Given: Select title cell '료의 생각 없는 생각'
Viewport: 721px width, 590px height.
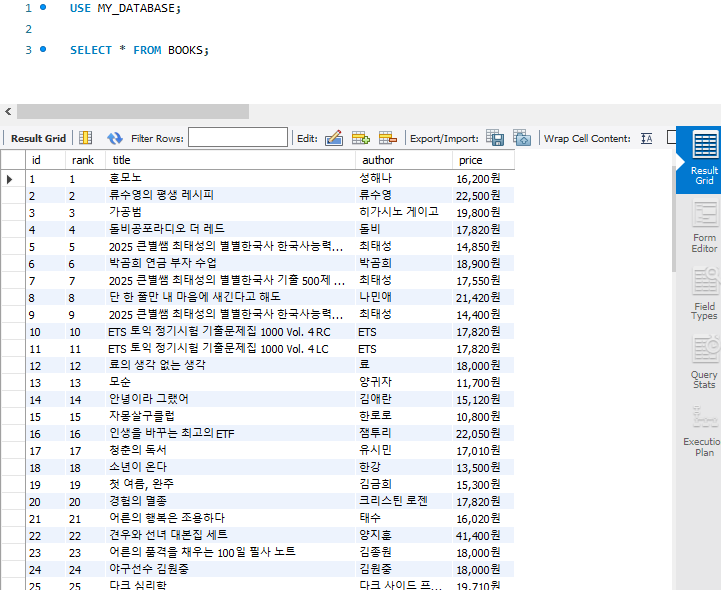Looking at the screenshot, I should 230,366.
